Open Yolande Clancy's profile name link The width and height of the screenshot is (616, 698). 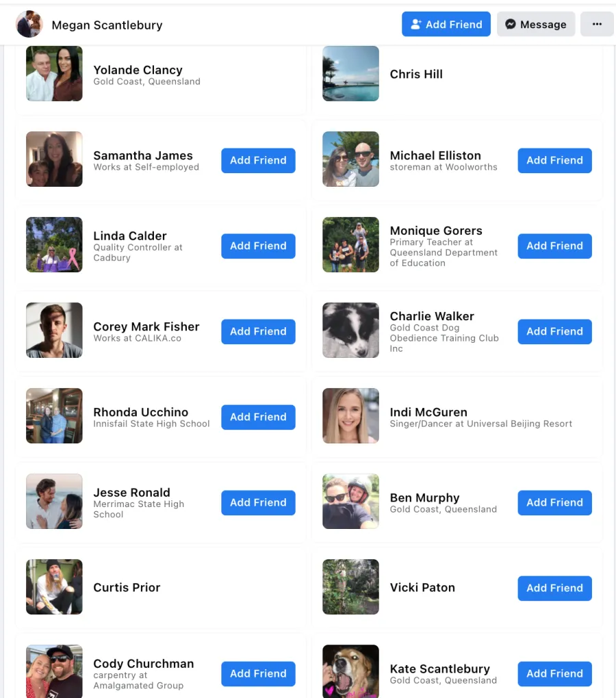point(138,70)
